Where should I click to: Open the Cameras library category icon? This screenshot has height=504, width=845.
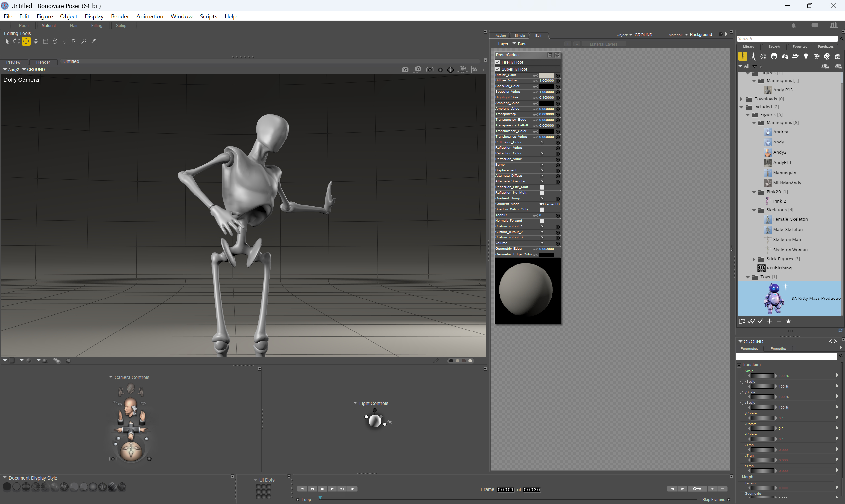coord(817,56)
